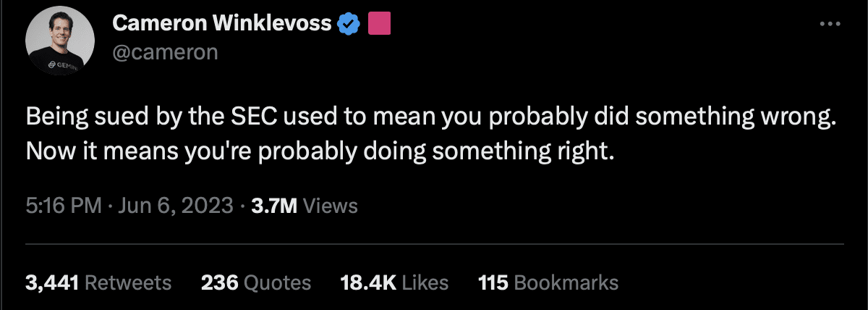The width and height of the screenshot is (868, 310).
Task: Show the 236 Quotes
Action: pyautogui.click(x=256, y=282)
